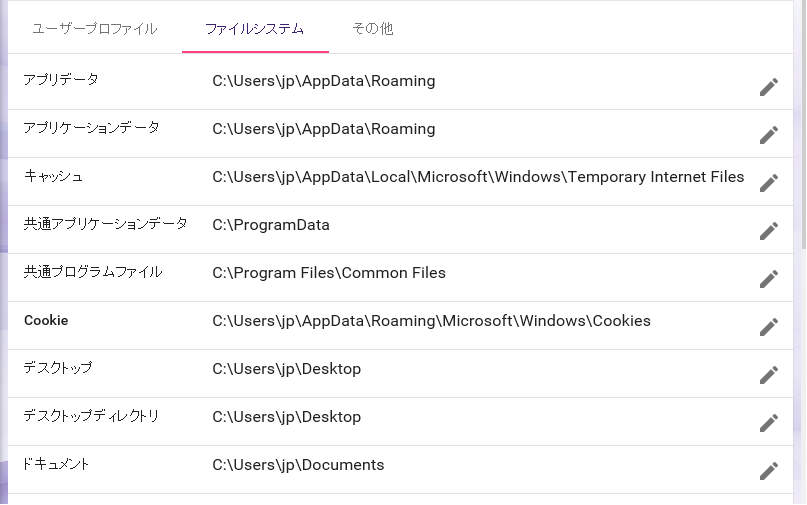This screenshot has height=505, width=807.
Task: Edit the キャッシュ folder path
Action: (x=768, y=183)
